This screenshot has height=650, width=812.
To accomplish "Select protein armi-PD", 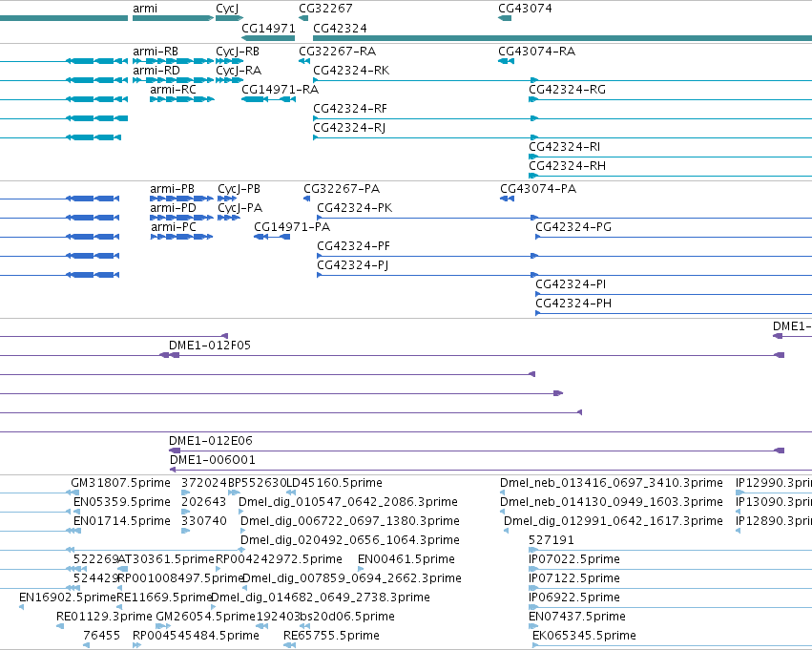I will click(173, 208).
